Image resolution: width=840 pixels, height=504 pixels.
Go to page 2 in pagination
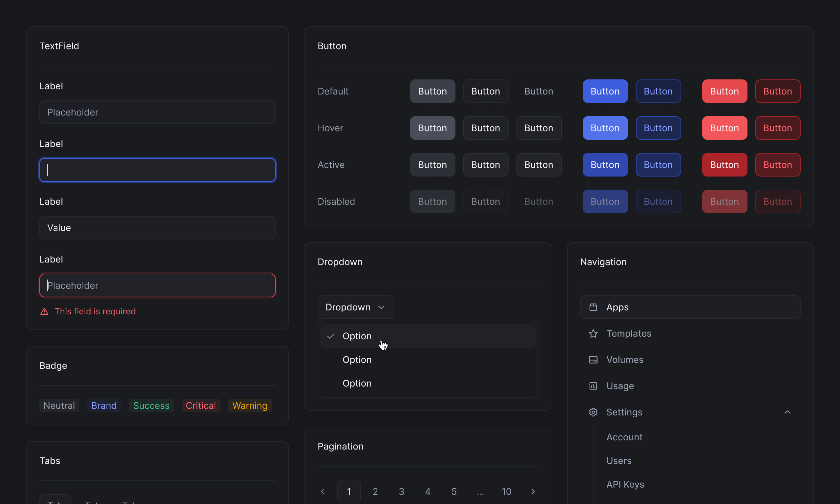click(375, 492)
